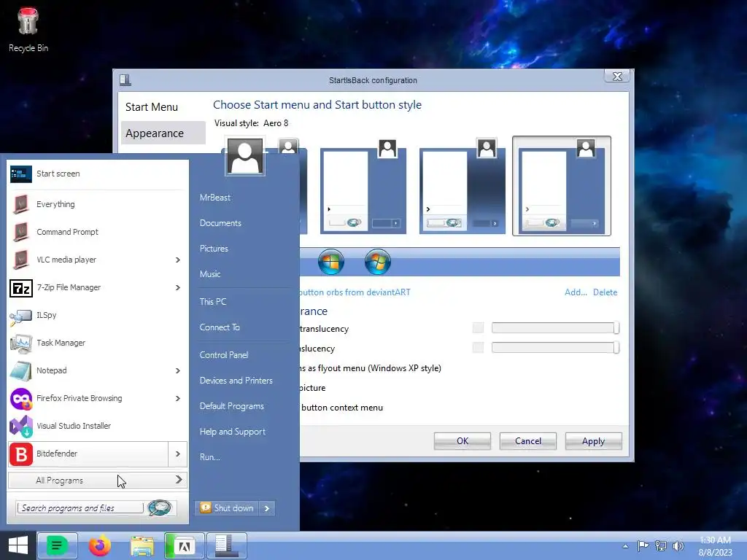Open the green notes app on taskbar
The width and height of the screenshot is (747, 560).
pos(57,545)
